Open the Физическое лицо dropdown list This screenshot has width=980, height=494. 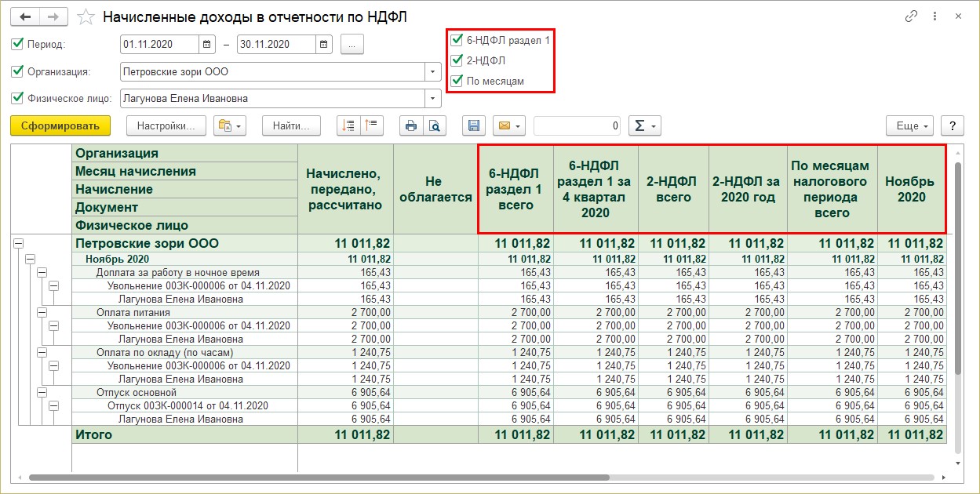click(433, 99)
